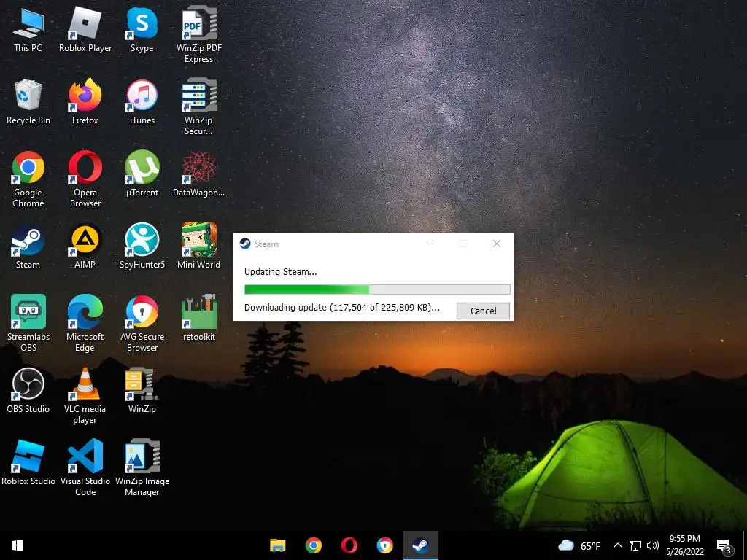Launch Google Chrome desktop shortcut
747x560 pixels.
(28, 180)
